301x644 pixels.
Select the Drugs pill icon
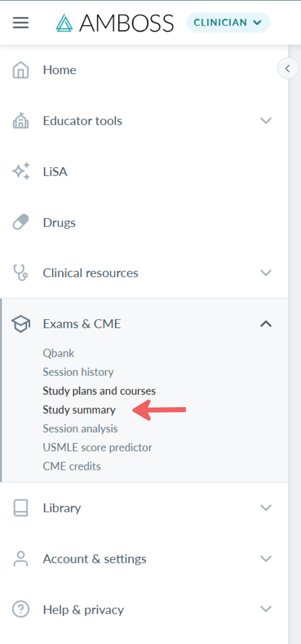(x=21, y=222)
